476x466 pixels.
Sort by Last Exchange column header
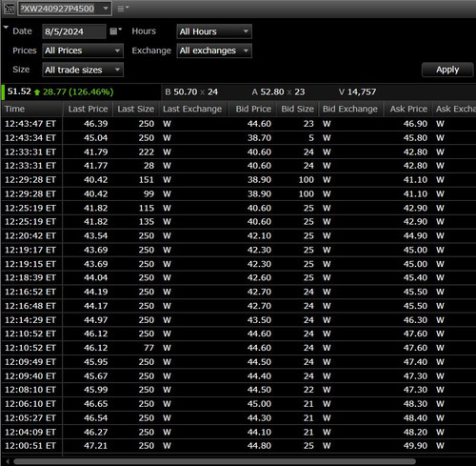click(x=192, y=109)
